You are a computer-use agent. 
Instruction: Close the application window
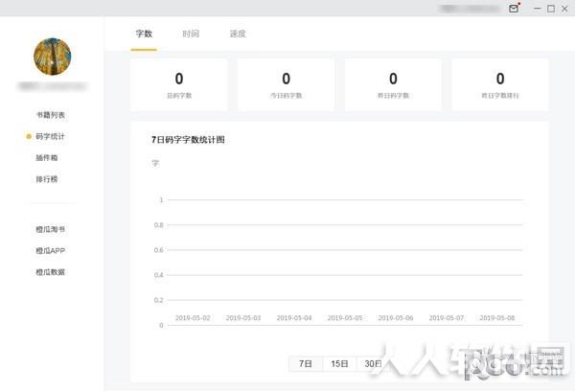tap(564, 9)
